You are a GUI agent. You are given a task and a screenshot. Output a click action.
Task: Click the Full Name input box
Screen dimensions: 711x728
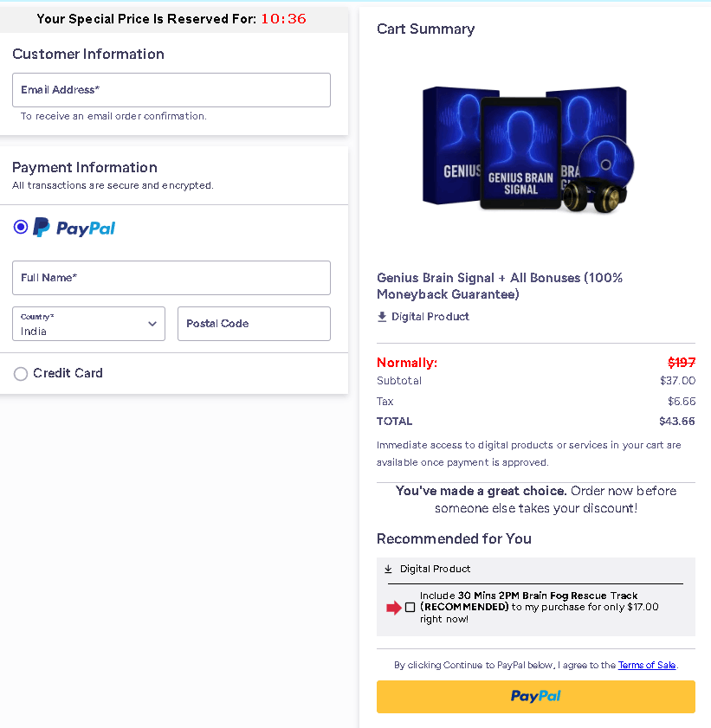171,278
